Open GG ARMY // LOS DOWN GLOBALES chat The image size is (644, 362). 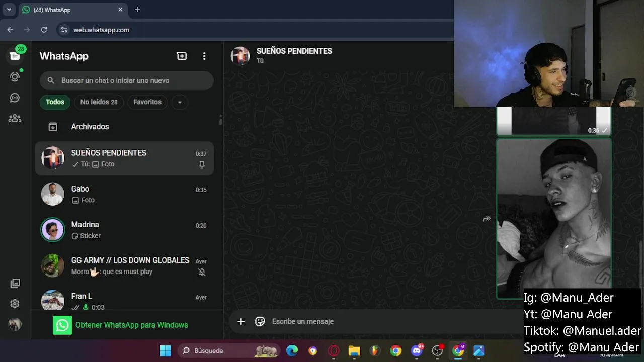tap(124, 265)
